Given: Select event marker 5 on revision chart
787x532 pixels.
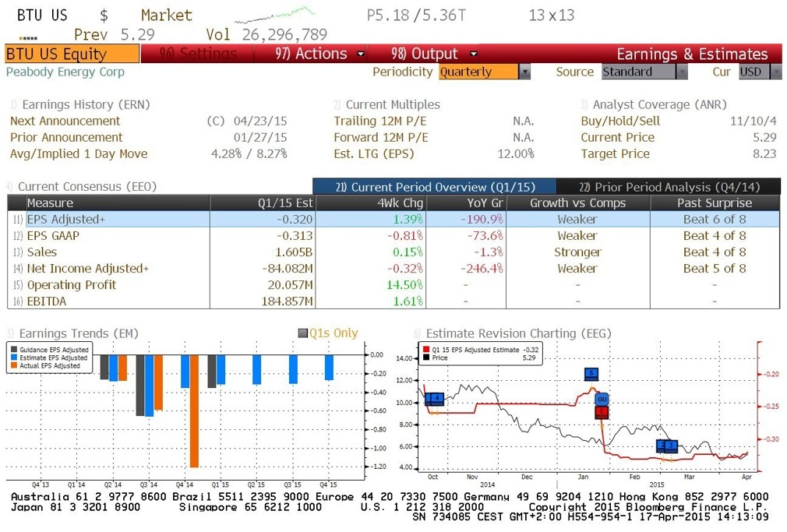Looking at the screenshot, I should point(591,374).
